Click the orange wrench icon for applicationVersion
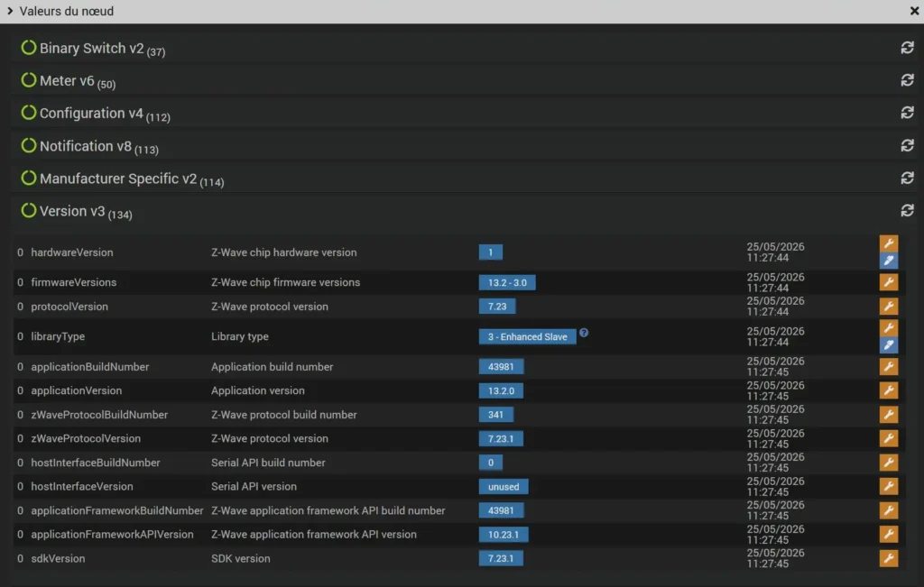 coord(889,390)
